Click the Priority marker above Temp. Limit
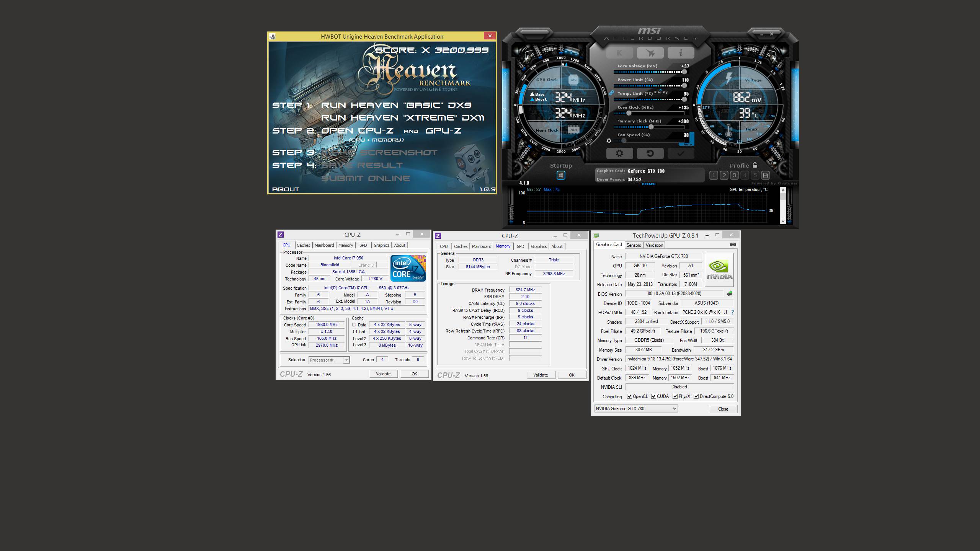The width and height of the screenshot is (980, 551). pyautogui.click(x=661, y=92)
